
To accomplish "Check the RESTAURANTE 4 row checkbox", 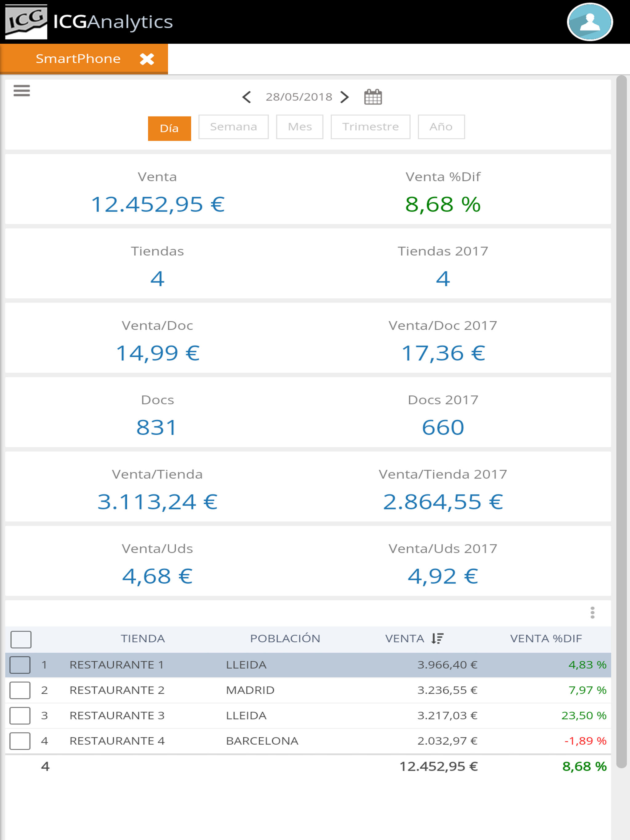I will [x=20, y=741].
